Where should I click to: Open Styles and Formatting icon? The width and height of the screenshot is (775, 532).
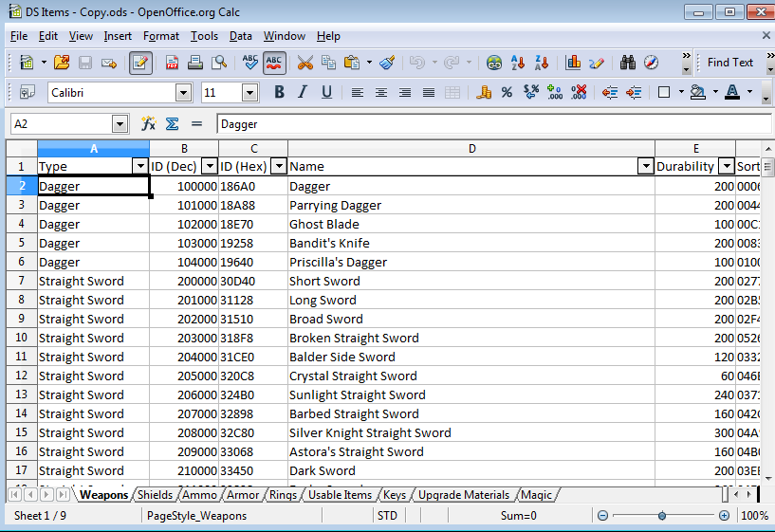pyautogui.click(x=27, y=92)
